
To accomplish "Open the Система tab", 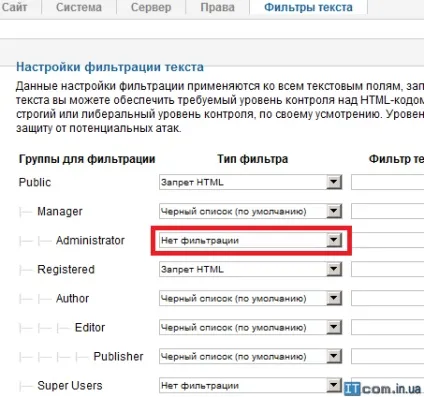I will tap(79, 7).
